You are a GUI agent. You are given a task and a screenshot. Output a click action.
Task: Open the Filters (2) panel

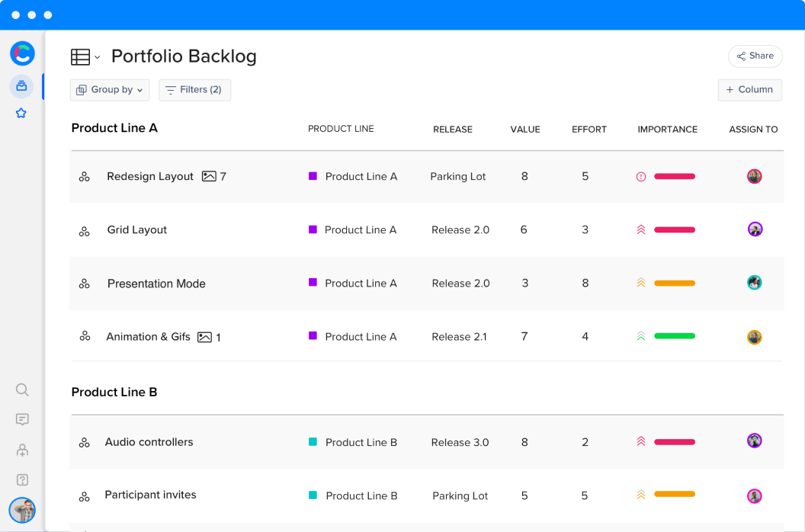[x=194, y=90]
